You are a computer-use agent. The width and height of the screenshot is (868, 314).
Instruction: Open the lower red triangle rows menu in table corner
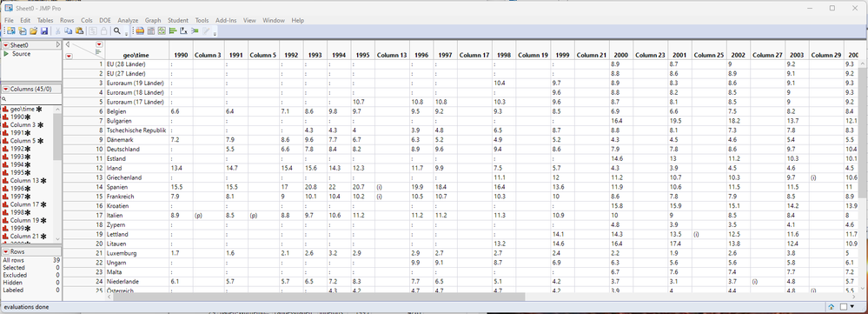pyautogui.click(x=69, y=56)
